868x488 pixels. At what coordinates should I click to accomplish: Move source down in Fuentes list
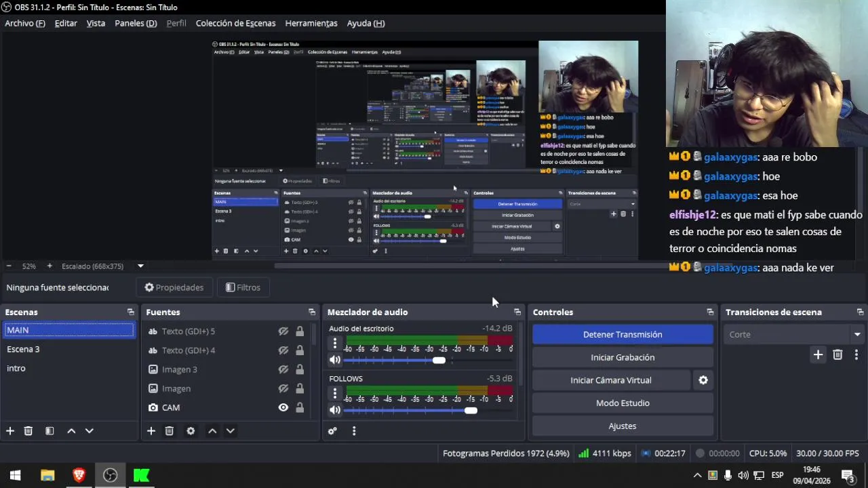pos(230,431)
